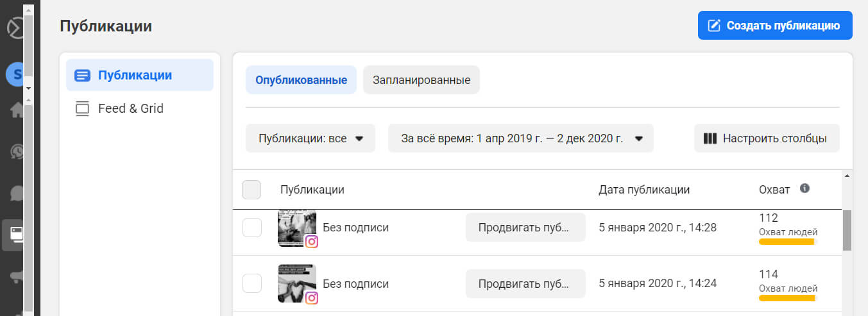Open thumbnail of the 14:28 post
This screenshot has width=868, height=316.
pyautogui.click(x=297, y=228)
